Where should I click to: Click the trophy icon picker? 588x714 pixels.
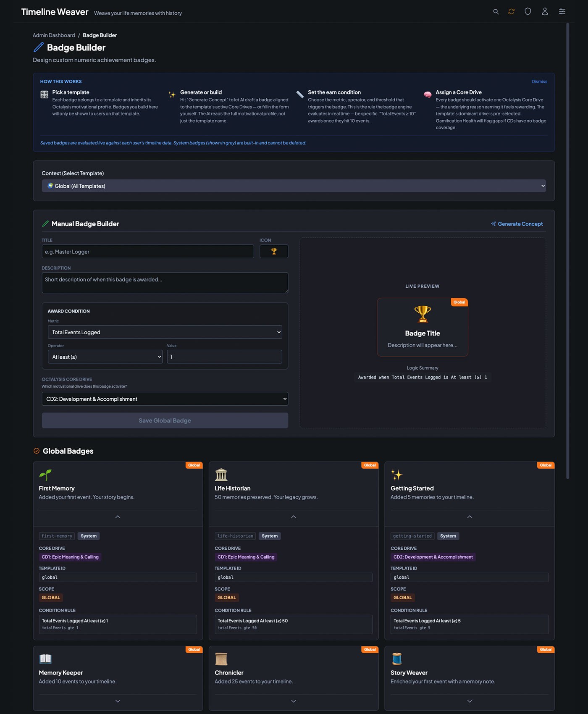pos(274,252)
